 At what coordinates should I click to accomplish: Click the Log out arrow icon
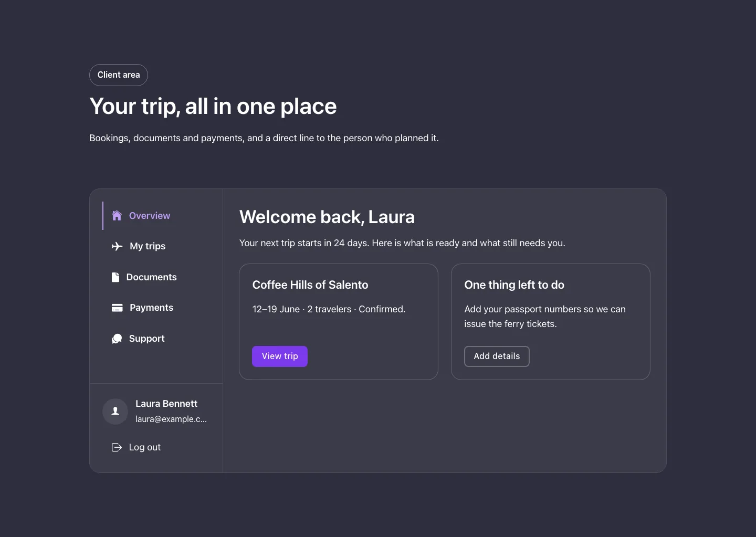117,447
